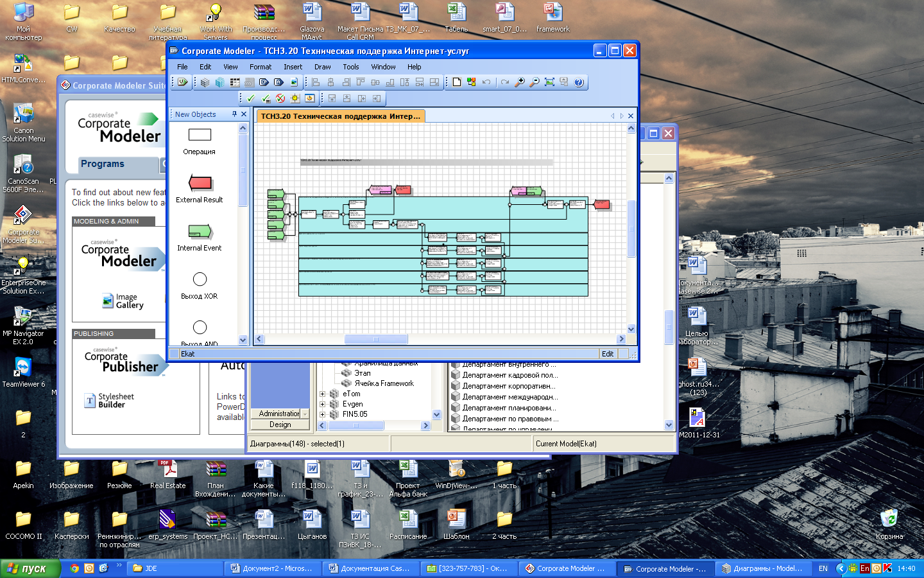Select Департамент планировани... list item

(509, 408)
